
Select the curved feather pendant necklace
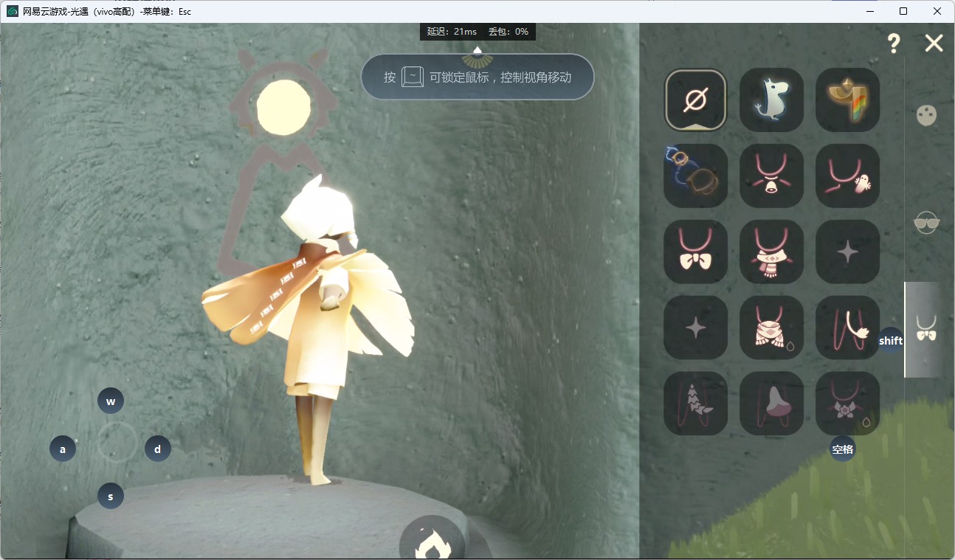[x=847, y=328]
